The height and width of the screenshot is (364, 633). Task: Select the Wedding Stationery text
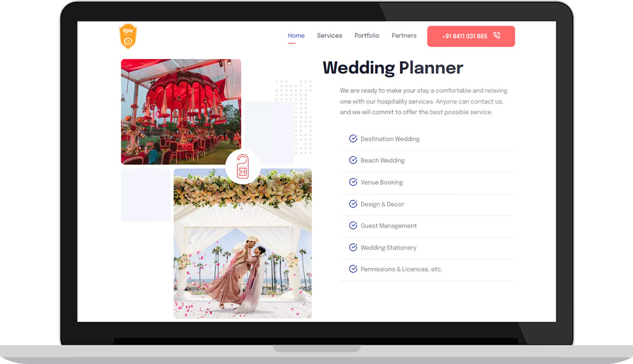click(x=388, y=248)
